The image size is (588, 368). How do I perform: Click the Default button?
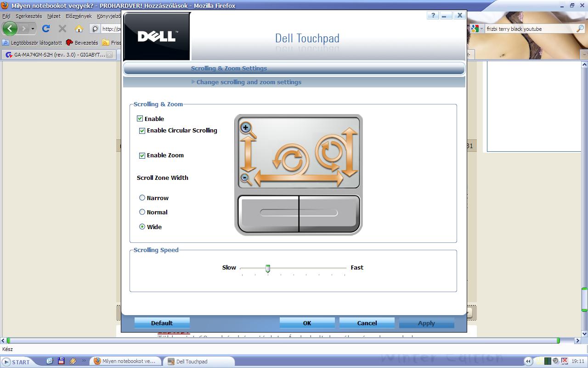(x=162, y=323)
